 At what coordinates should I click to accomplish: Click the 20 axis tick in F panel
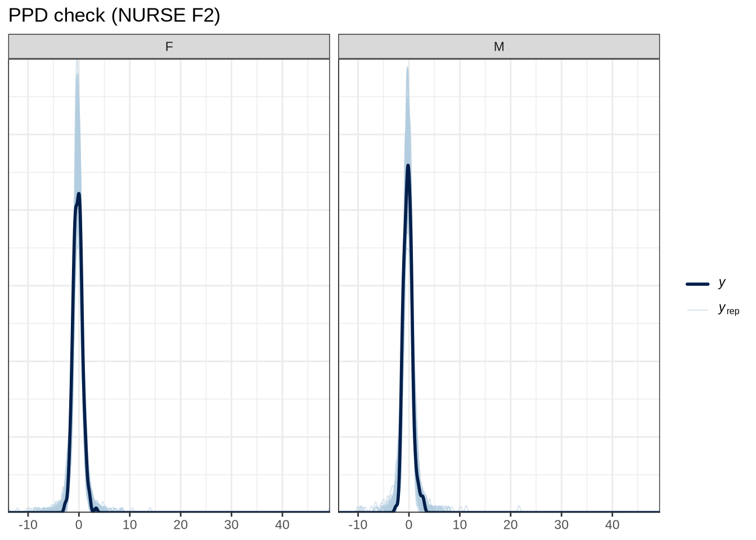click(x=181, y=525)
